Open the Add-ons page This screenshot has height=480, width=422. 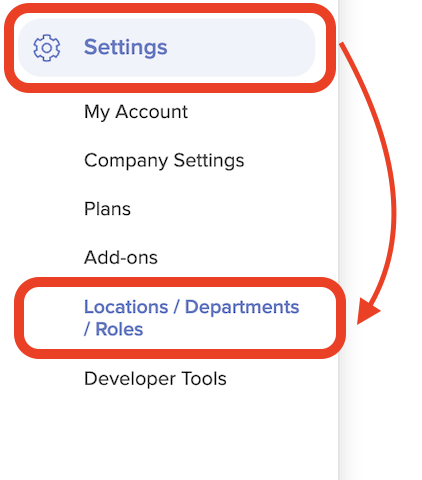121,258
